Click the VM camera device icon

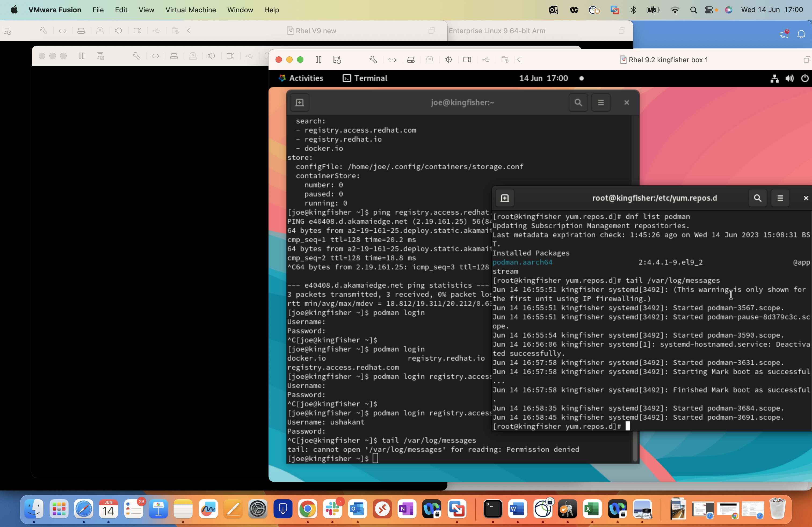pyautogui.click(x=467, y=60)
